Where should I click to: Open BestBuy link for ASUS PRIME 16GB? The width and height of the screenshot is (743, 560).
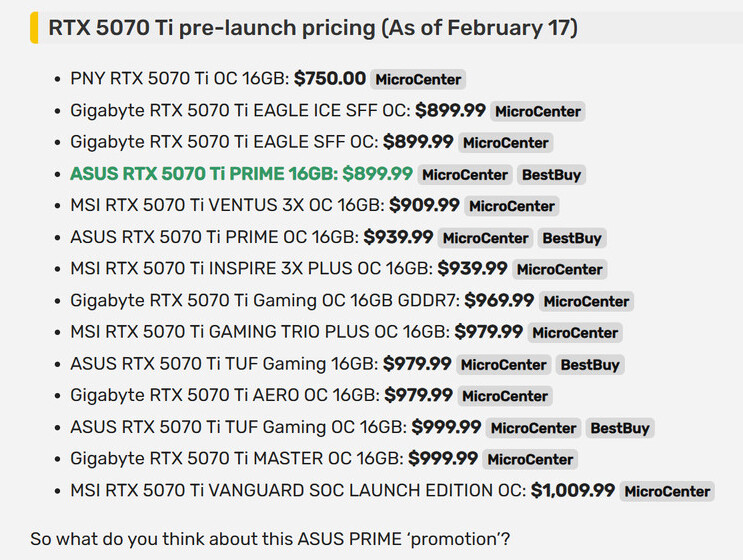(551, 175)
